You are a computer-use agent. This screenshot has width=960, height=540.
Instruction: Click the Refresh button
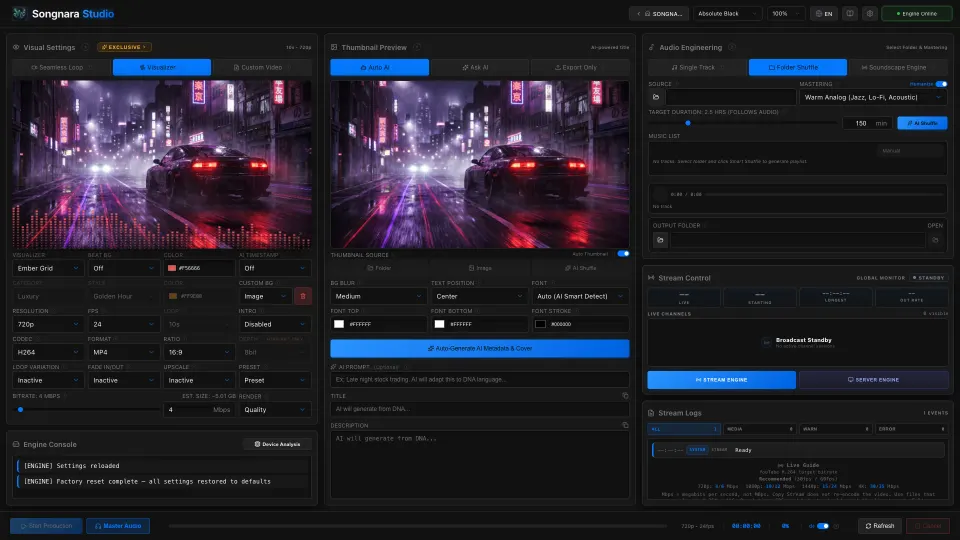click(880, 526)
